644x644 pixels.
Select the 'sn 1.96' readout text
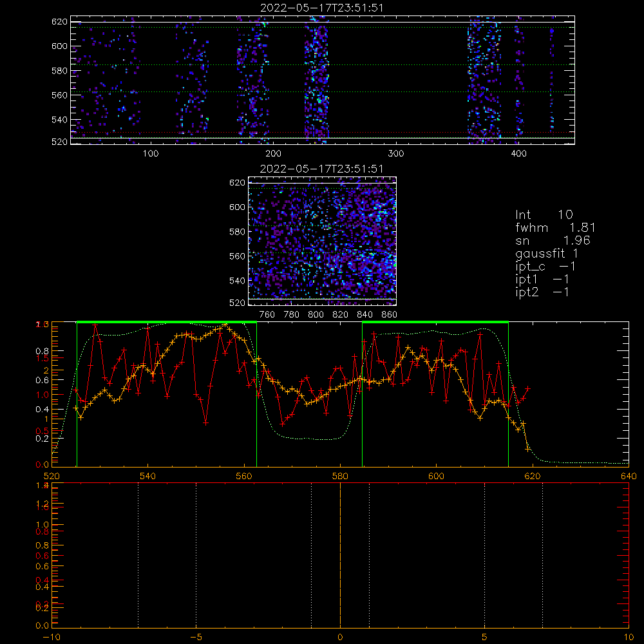(x=553, y=240)
